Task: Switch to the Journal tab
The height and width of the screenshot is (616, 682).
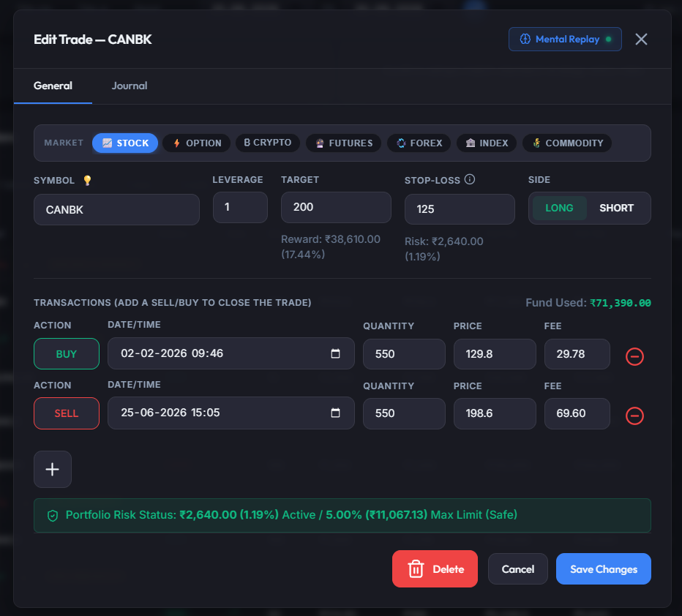Action: (130, 86)
